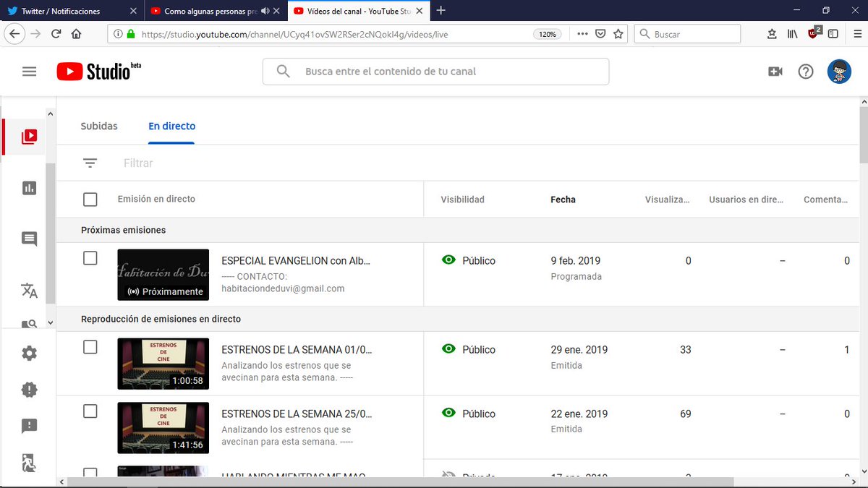Image resolution: width=868 pixels, height=488 pixels.
Task: Switch to the Subidas tab
Action: 99,126
